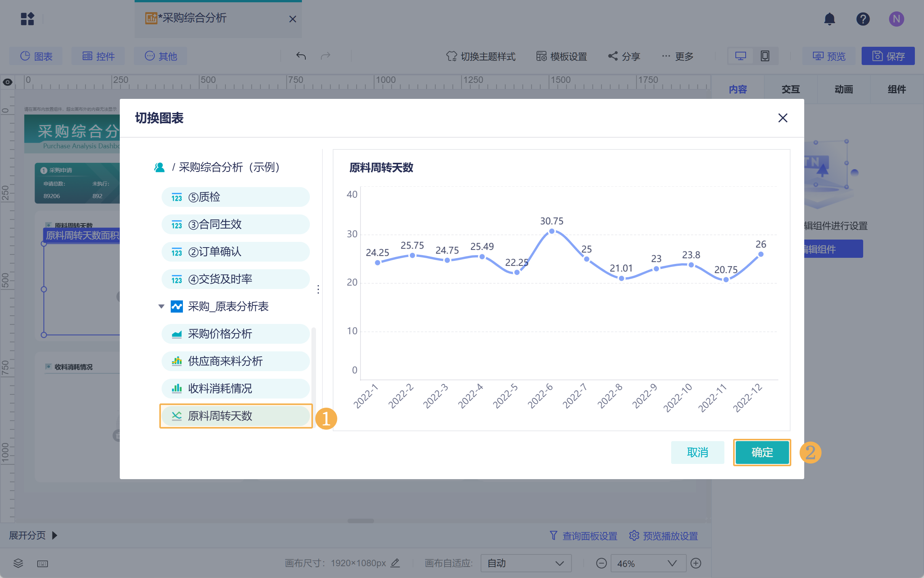924x578 pixels.
Task: Click the 取消 cancel button
Action: point(697,452)
